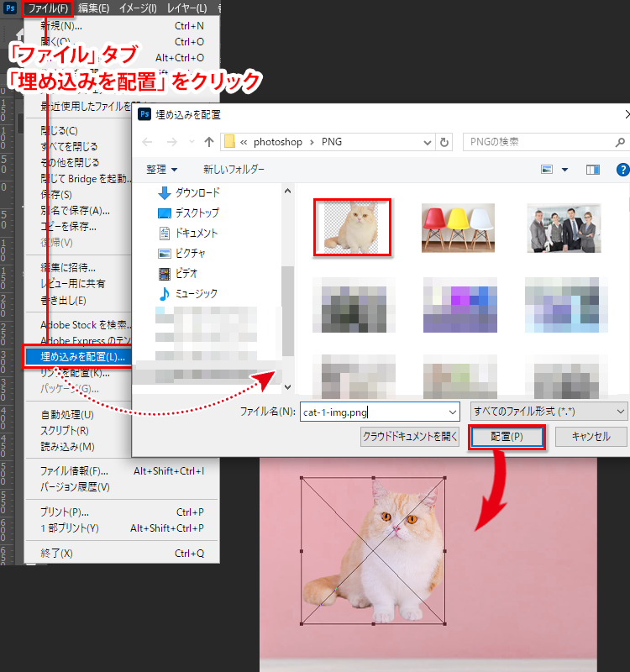Toggle the preview pane icon
The height and width of the screenshot is (672, 630).
point(593,170)
